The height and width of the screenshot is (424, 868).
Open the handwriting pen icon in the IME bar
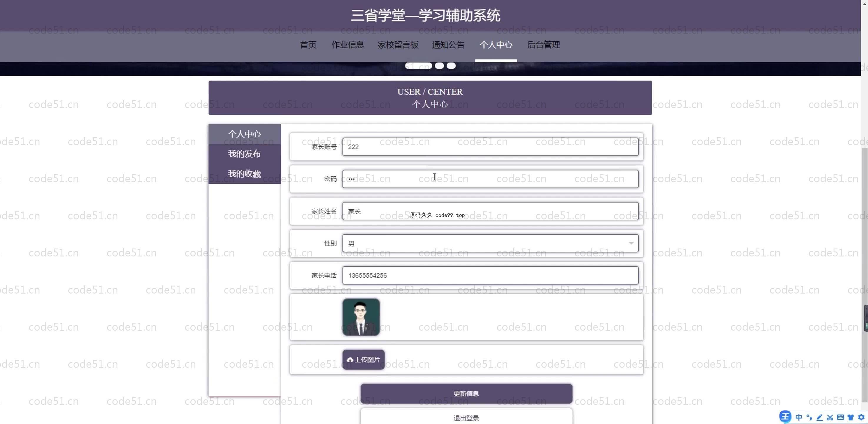[x=819, y=417]
